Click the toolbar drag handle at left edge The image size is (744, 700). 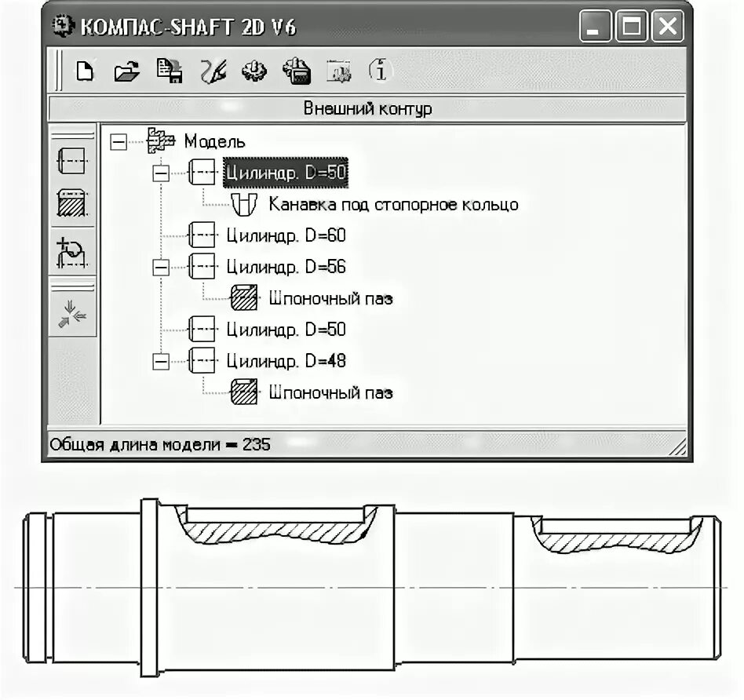(x=58, y=71)
